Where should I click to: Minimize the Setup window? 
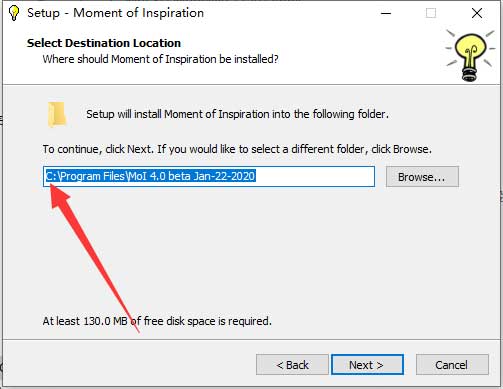pyautogui.click(x=386, y=13)
